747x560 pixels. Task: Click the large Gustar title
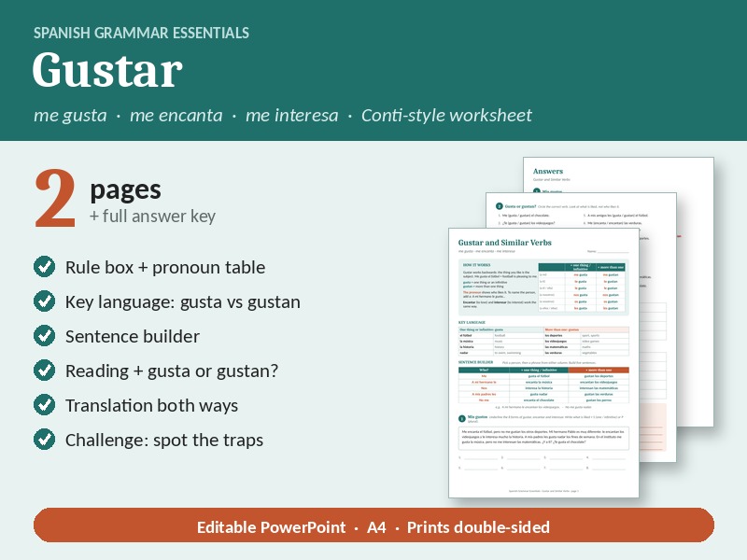[107, 71]
